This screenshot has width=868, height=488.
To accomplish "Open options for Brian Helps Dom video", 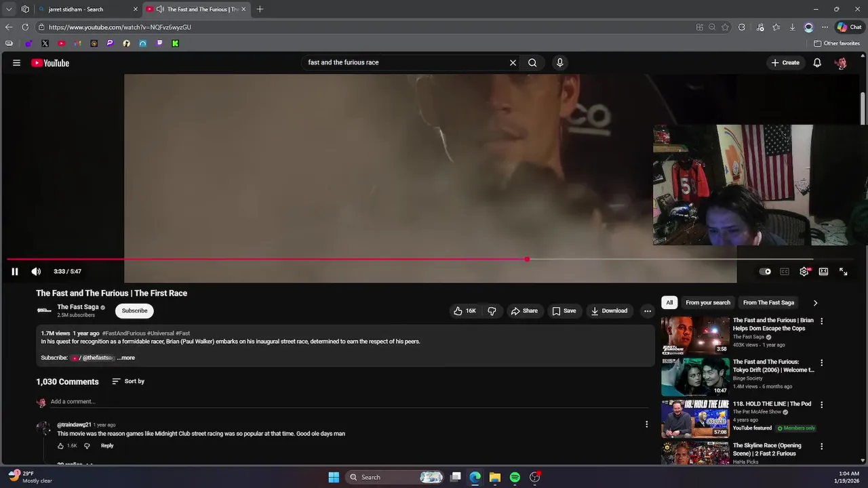I will 822,321.
